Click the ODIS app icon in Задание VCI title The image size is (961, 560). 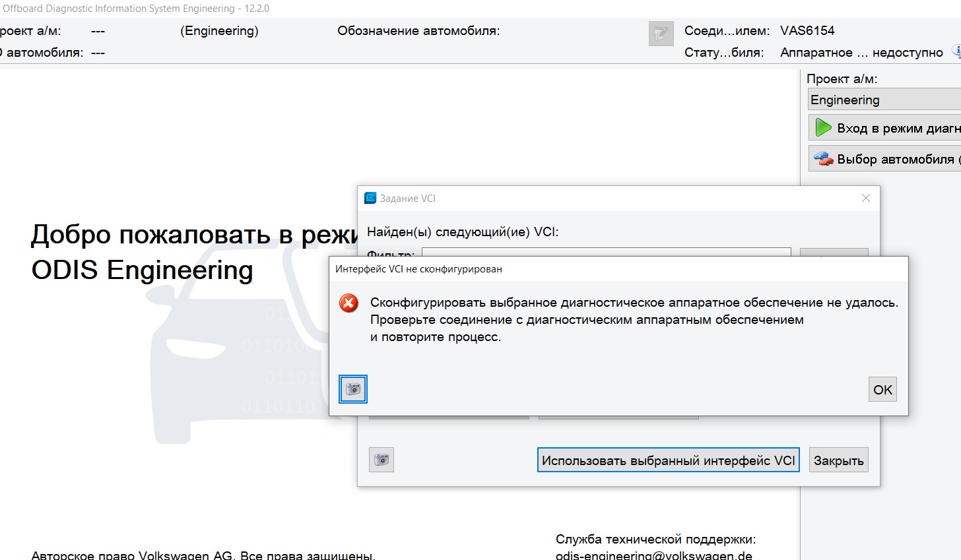370,198
